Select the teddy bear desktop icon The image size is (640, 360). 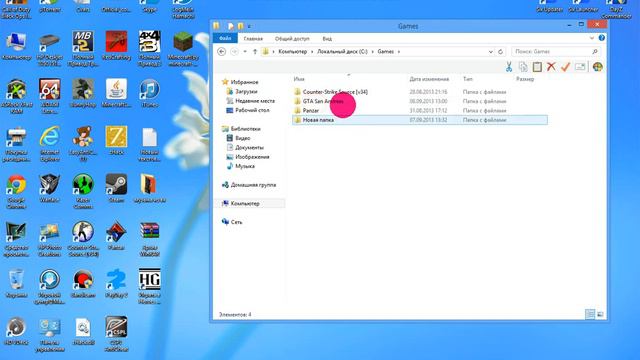[83, 137]
